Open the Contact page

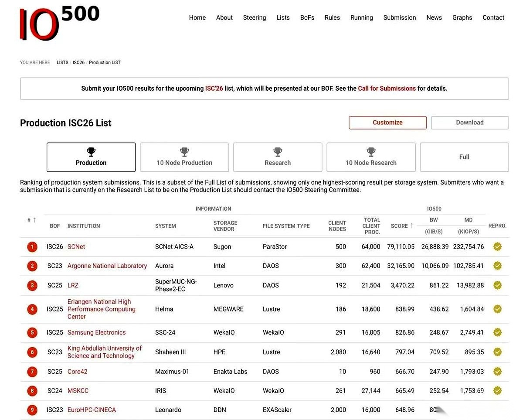click(x=493, y=17)
